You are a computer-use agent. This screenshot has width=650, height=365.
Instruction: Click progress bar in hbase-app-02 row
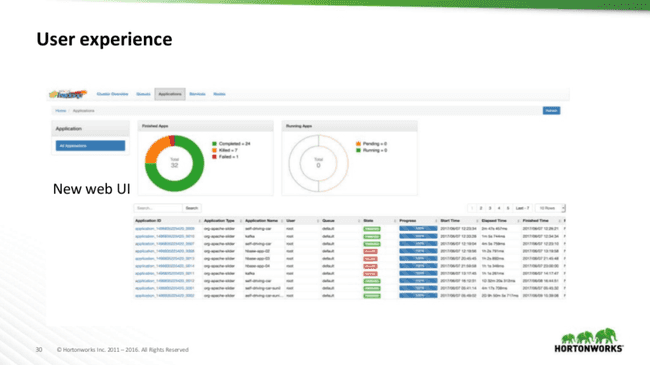click(x=418, y=251)
